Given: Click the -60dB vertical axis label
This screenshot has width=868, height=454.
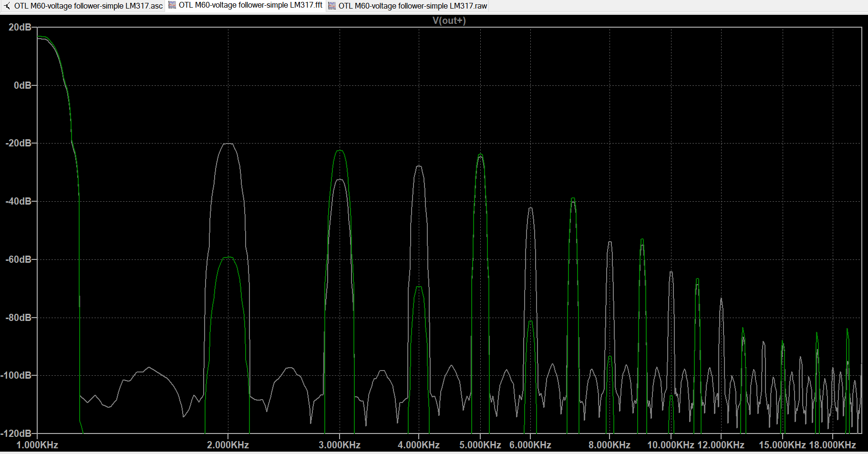Looking at the screenshot, I should 18,259.
